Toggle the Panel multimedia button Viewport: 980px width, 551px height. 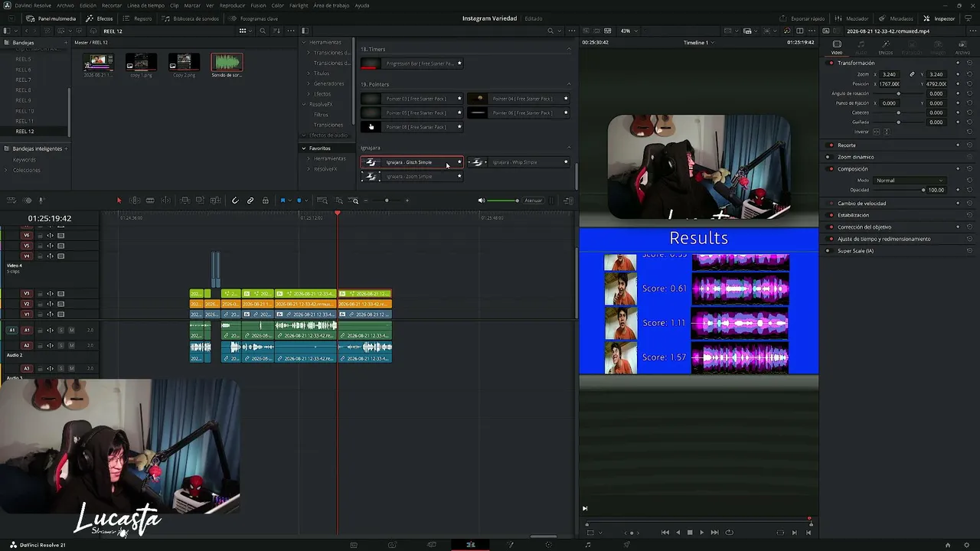(51, 18)
